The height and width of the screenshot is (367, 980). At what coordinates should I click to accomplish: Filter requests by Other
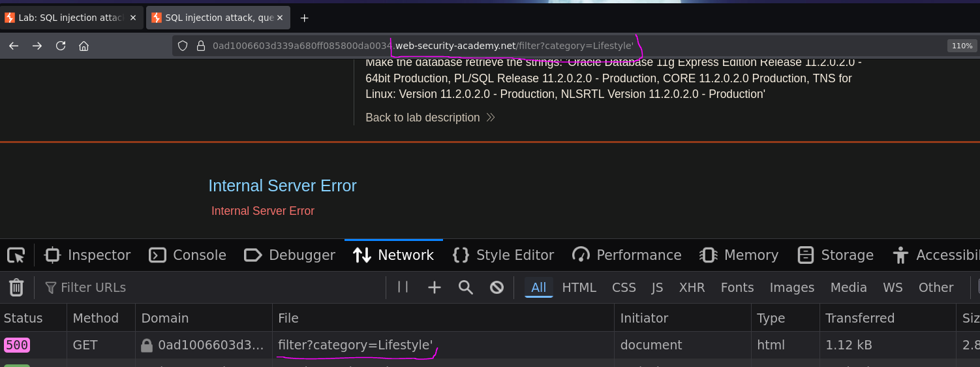pyautogui.click(x=936, y=287)
